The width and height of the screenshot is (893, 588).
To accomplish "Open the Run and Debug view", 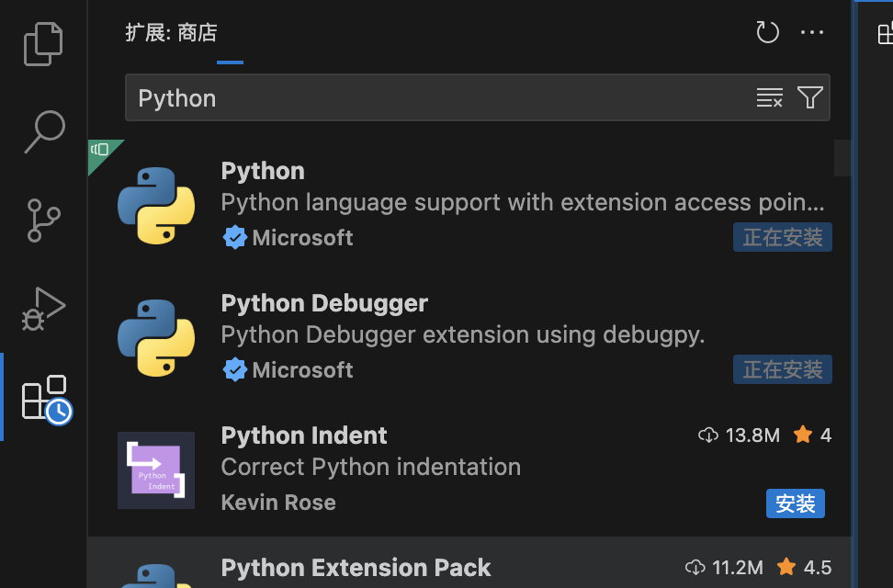I will (x=44, y=309).
